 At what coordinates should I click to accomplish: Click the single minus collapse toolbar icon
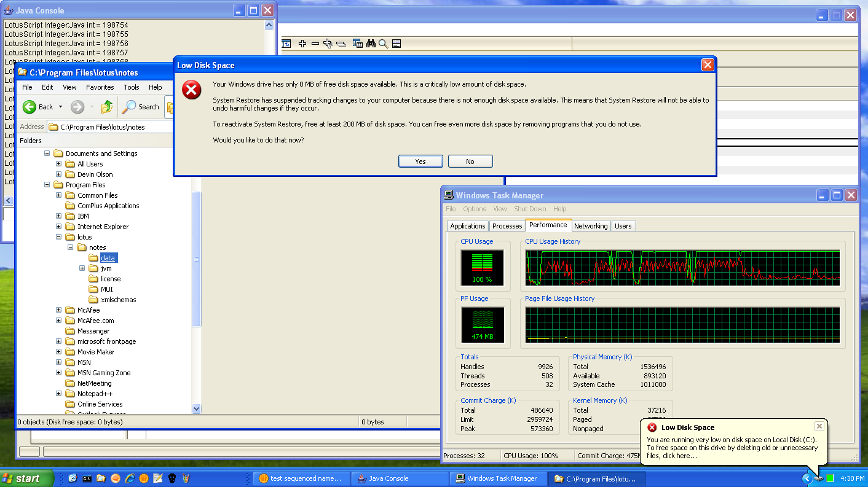(315, 44)
